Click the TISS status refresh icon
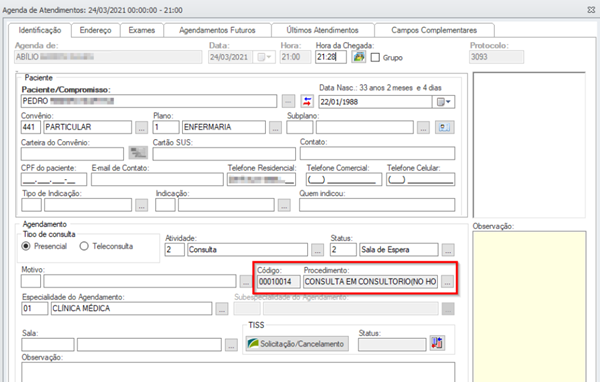600x382 pixels. (x=437, y=343)
